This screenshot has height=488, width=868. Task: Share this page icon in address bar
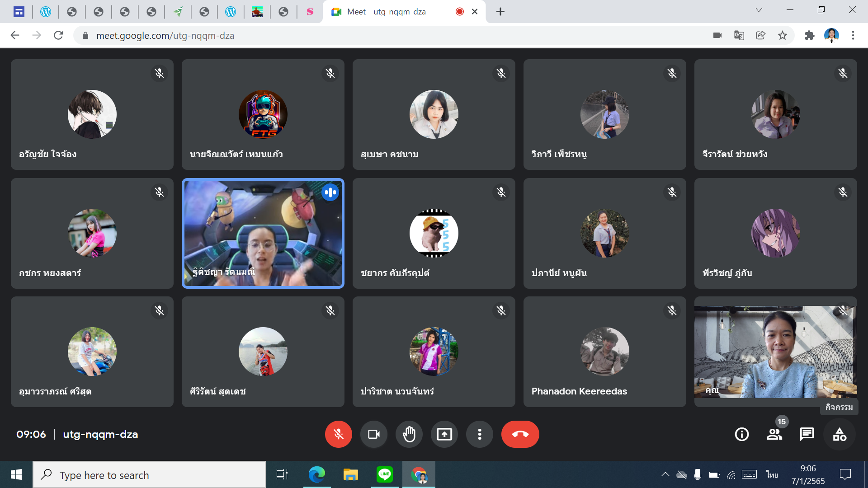point(760,35)
